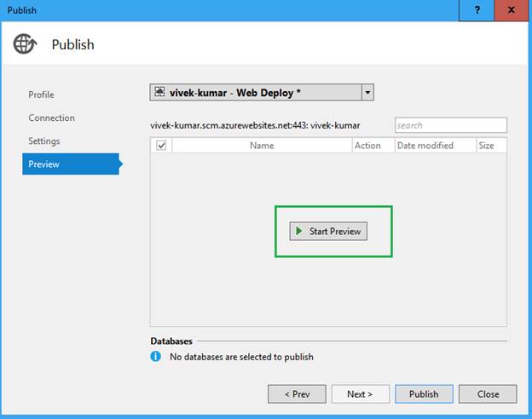Click the window close X button
The image size is (532, 419).
point(512,10)
